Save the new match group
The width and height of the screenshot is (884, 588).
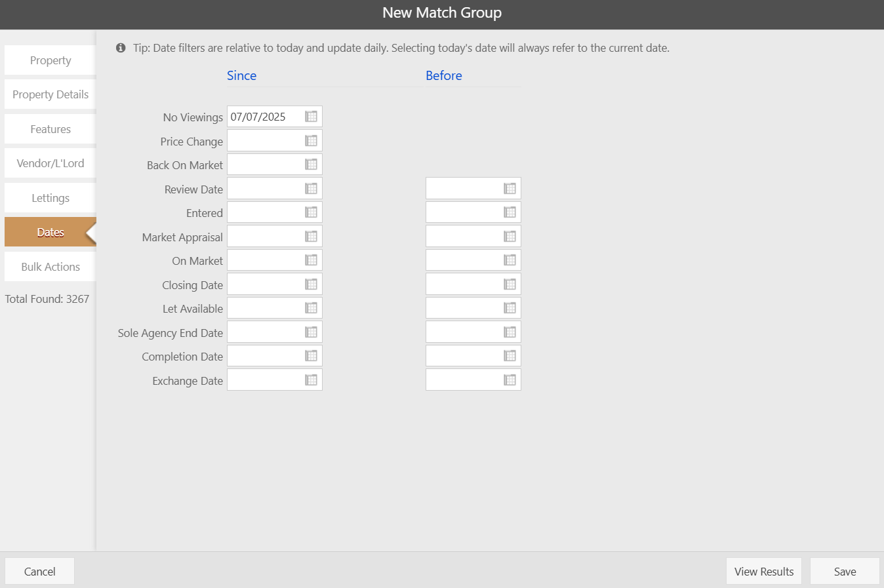point(845,572)
